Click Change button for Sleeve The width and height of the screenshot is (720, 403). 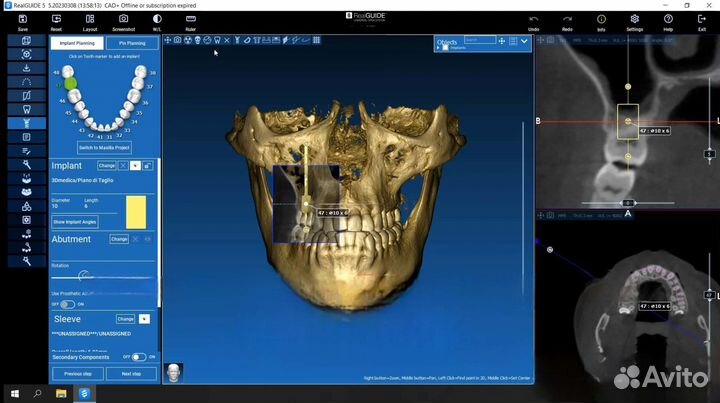tap(125, 319)
